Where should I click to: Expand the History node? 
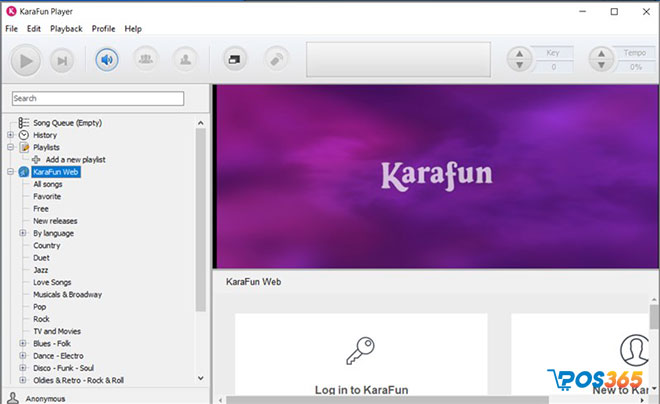click(11, 135)
